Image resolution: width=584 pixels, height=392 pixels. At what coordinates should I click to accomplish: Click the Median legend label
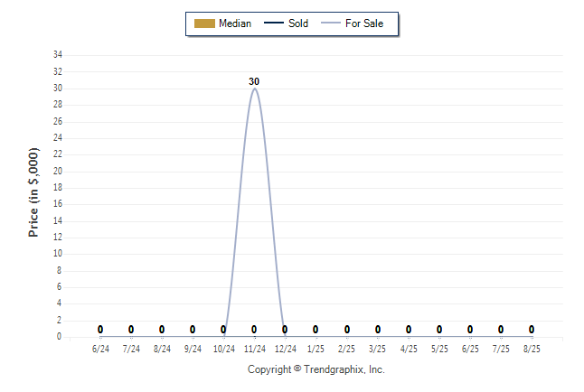click(x=235, y=23)
